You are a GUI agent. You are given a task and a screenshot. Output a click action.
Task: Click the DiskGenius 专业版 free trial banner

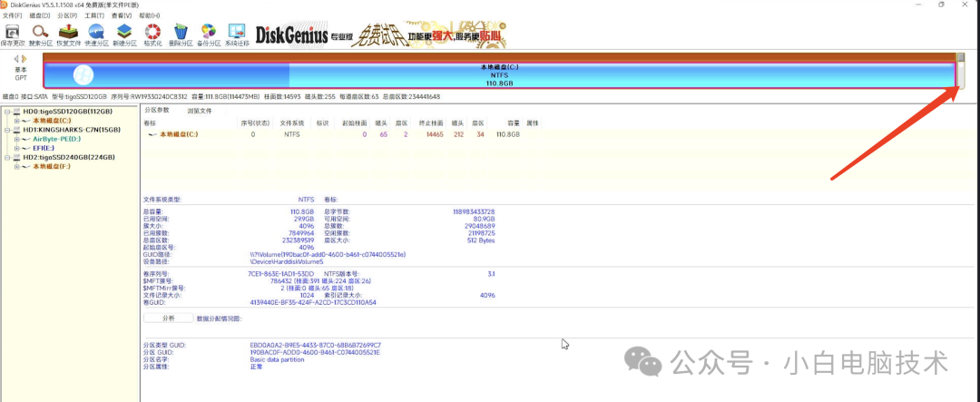[x=380, y=36]
